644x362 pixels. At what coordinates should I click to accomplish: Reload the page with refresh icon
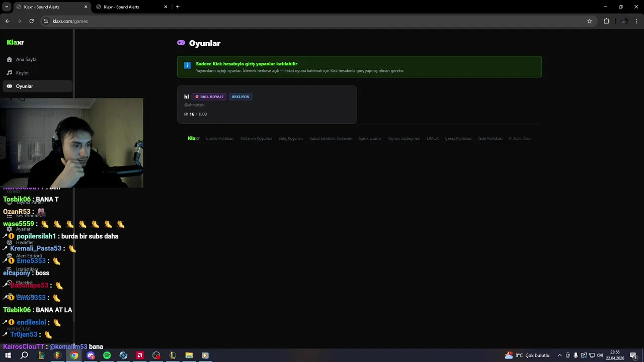coord(31,21)
